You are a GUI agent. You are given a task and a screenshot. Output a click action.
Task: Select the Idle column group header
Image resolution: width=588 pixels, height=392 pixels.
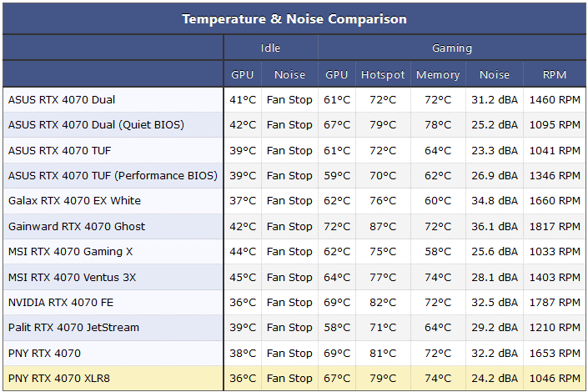tap(270, 48)
